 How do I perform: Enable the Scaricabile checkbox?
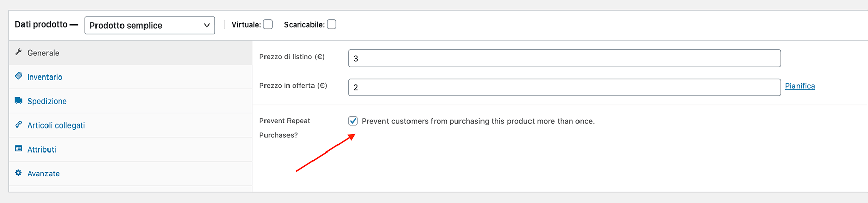[332, 24]
